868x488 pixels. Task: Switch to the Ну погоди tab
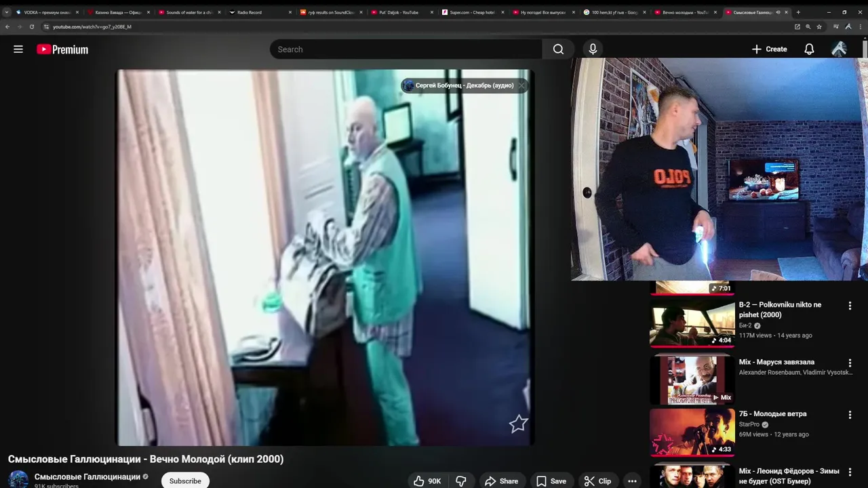545,12
